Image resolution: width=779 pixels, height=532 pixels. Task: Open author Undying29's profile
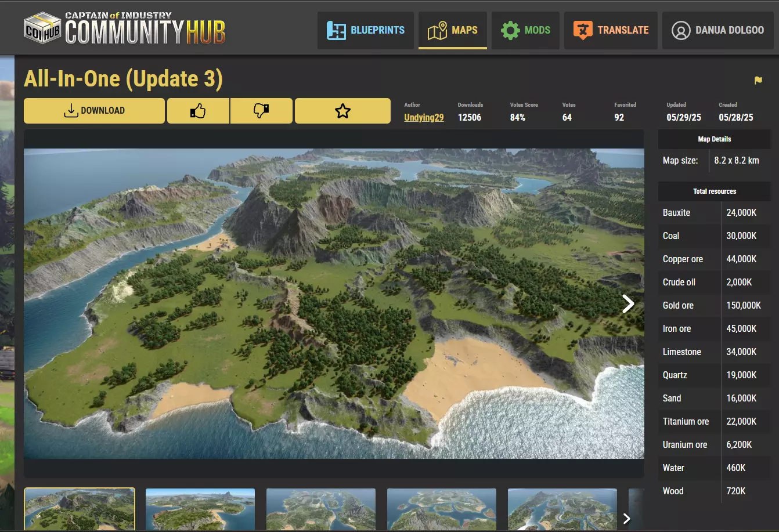pos(424,117)
